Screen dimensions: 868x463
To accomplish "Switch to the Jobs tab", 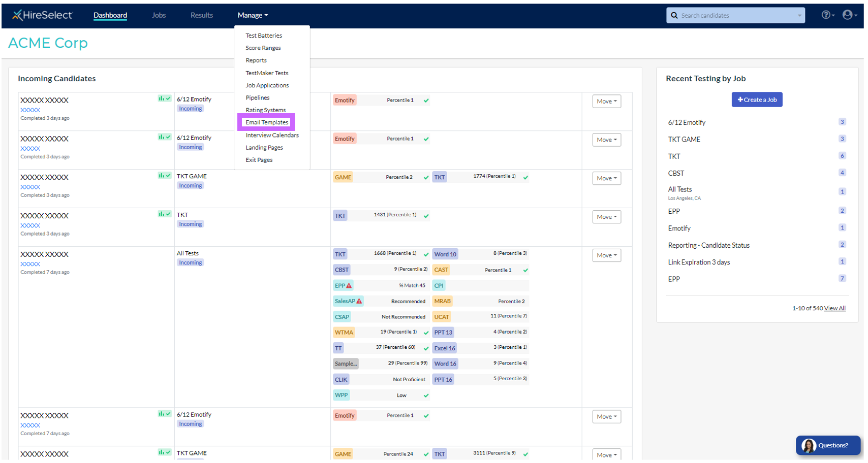I will click(x=159, y=15).
